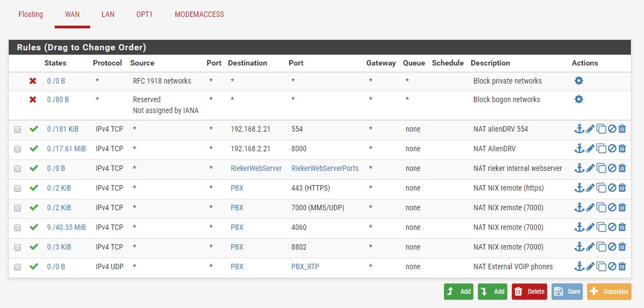Delete the rule with destination port 8802
644x308 pixels.
(622, 247)
